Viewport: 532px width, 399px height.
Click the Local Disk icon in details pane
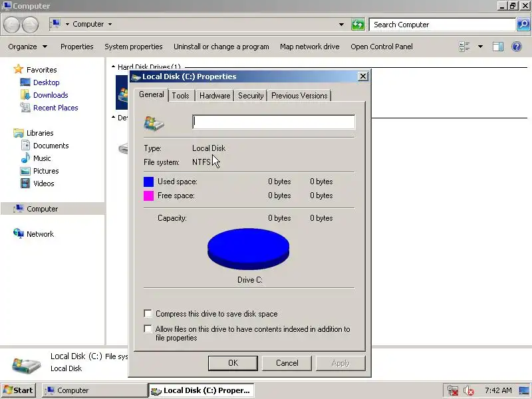tap(26, 365)
